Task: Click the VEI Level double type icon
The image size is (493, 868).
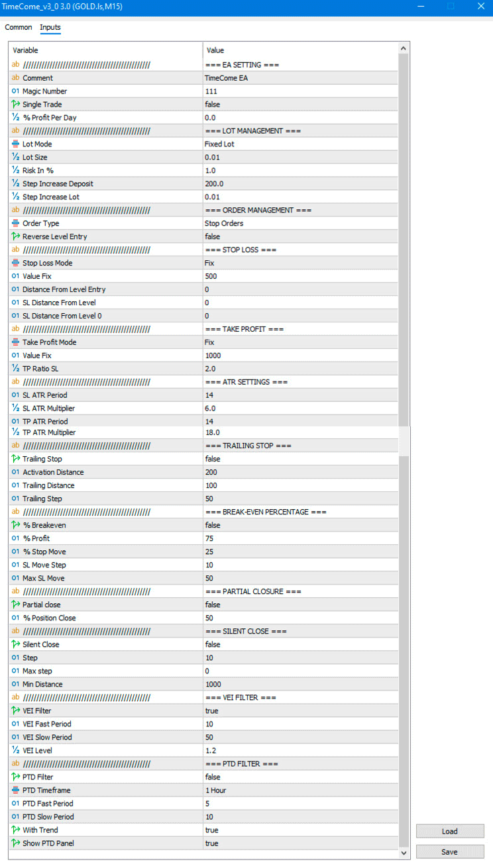Action: 15,750
